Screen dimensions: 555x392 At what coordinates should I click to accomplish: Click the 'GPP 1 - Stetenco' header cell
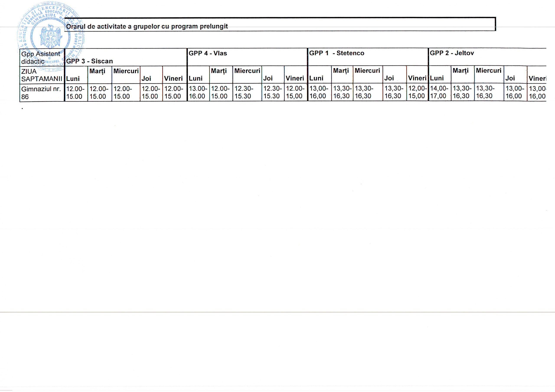[336, 53]
